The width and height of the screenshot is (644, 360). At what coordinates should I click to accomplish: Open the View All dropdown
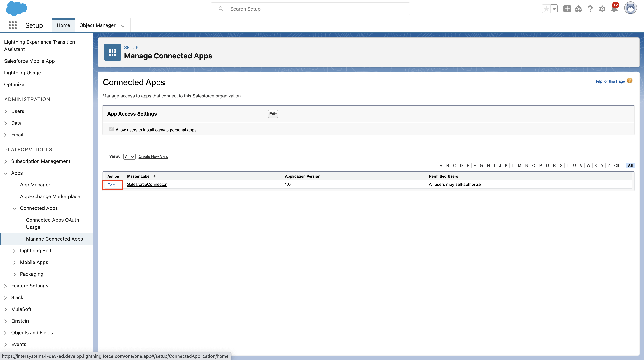[129, 156]
